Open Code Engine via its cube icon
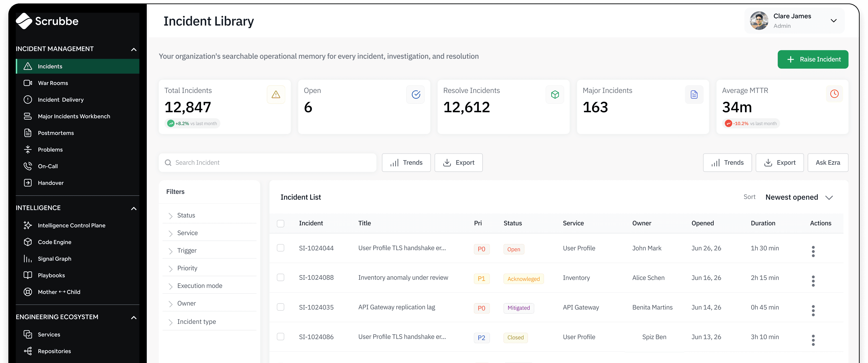 click(28, 242)
